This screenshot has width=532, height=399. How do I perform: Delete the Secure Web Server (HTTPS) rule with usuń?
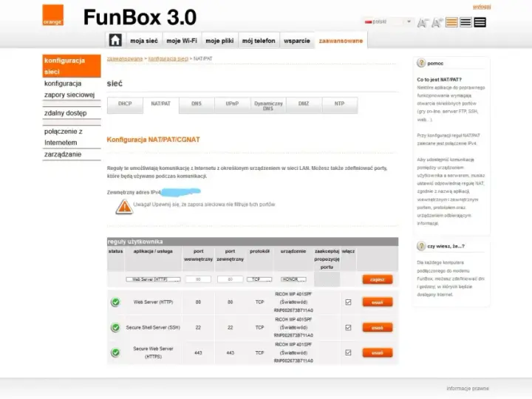tap(378, 352)
